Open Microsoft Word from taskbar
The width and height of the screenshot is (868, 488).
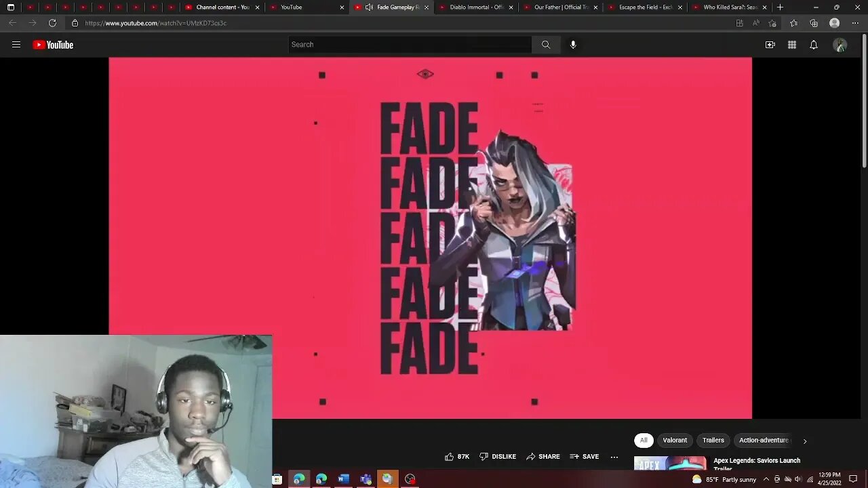[x=343, y=479]
